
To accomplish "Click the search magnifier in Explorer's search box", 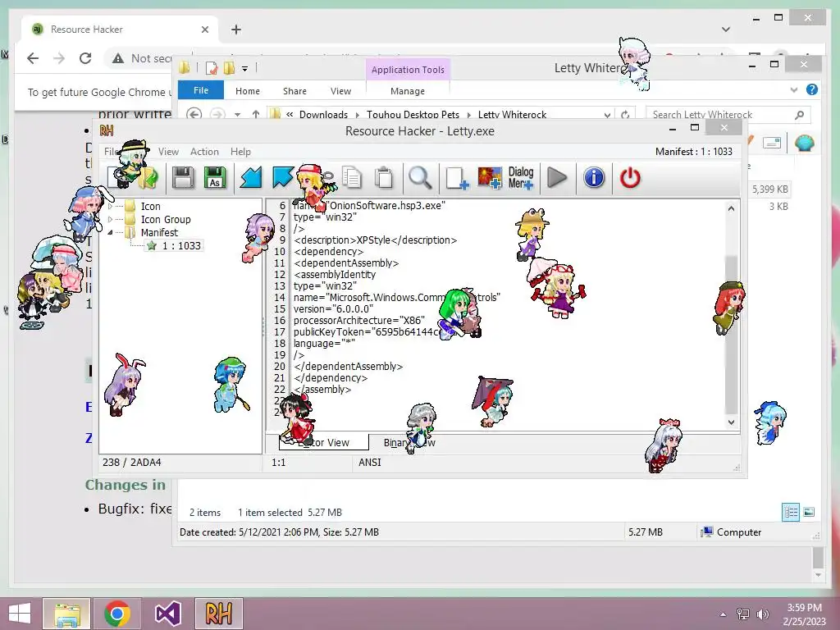I will coord(799,115).
